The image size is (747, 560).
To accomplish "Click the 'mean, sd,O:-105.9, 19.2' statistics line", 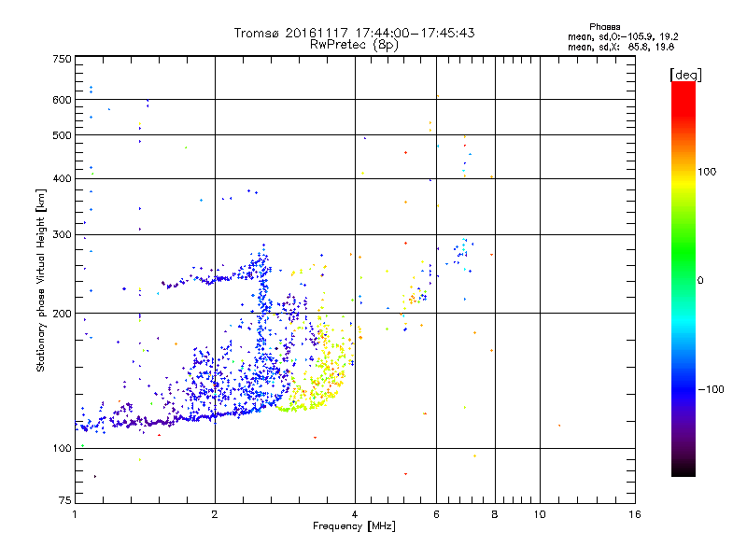I will point(623,36).
